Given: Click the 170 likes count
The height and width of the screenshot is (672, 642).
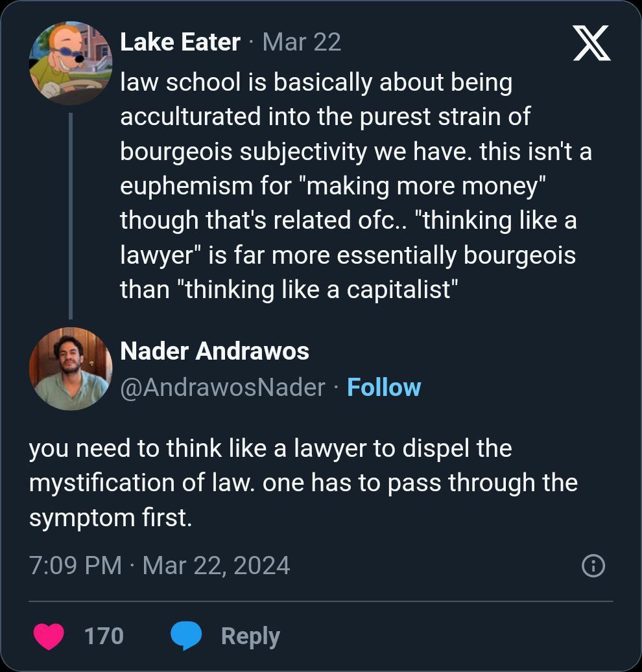Looking at the screenshot, I should coord(104,636).
